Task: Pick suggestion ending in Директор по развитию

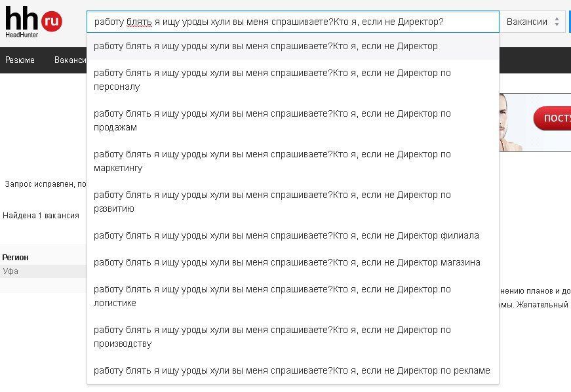Action: pyautogui.click(x=293, y=202)
